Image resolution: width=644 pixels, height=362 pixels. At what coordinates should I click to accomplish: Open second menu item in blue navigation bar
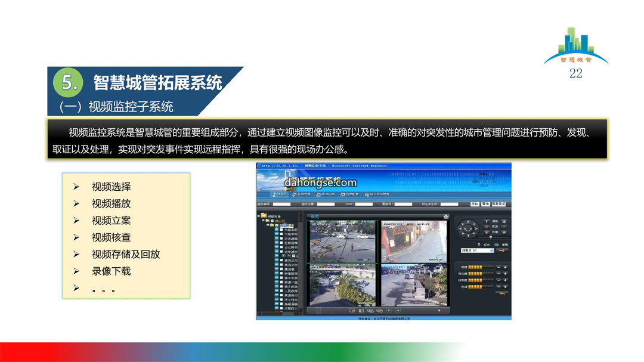click(x=301, y=194)
